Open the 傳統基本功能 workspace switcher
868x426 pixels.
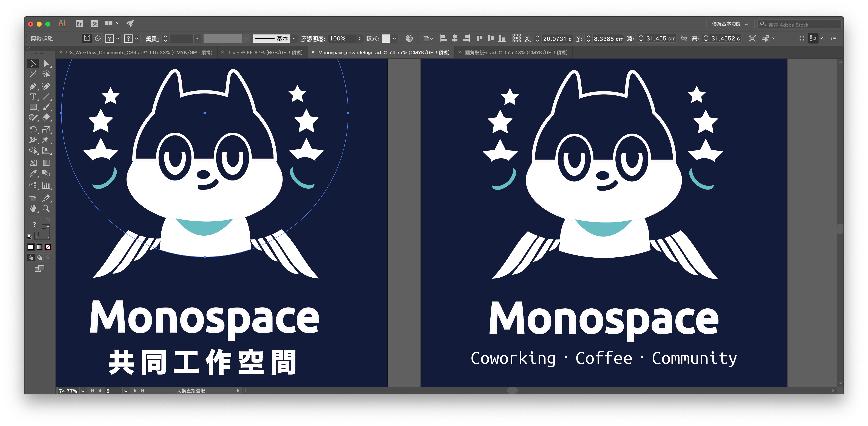point(730,24)
